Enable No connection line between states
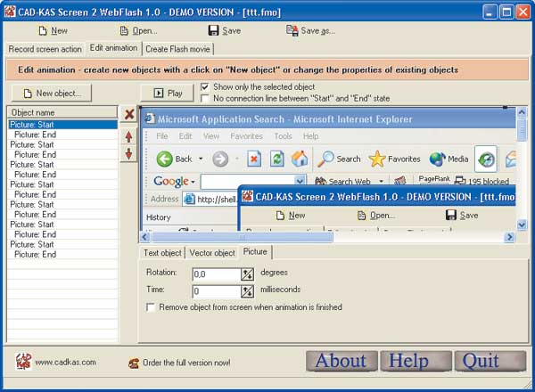 [x=205, y=99]
